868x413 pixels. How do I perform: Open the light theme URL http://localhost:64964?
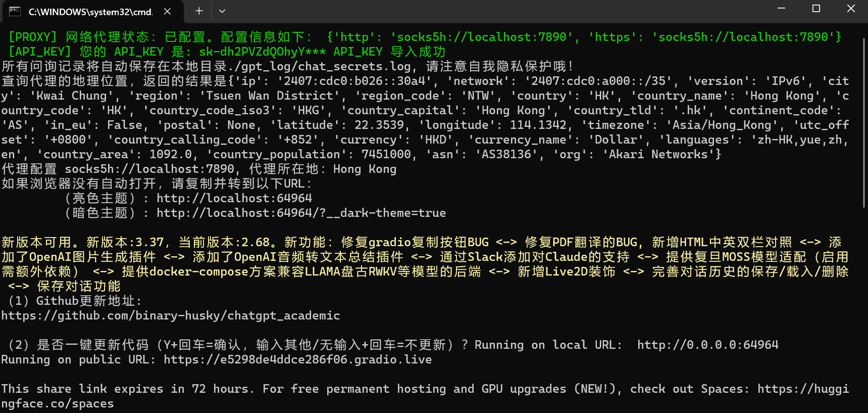click(234, 198)
